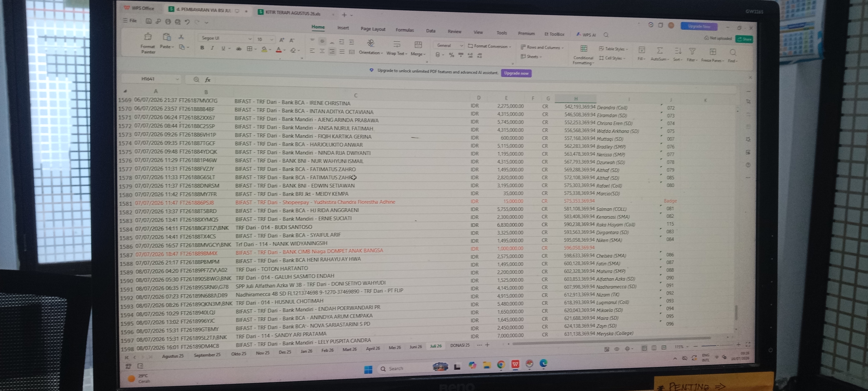
Task: Click the Insert function fx icon
Action: tap(208, 80)
